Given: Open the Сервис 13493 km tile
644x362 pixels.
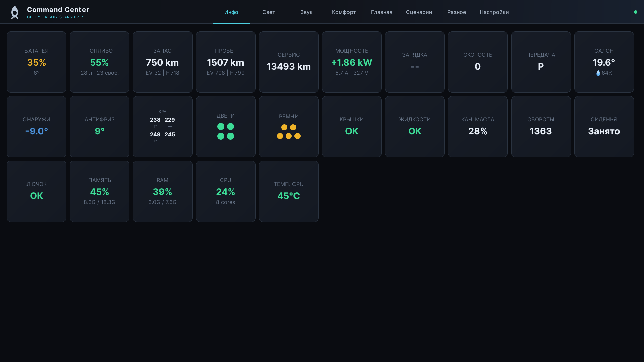Looking at the screenshot, I should tap(288, 62).
